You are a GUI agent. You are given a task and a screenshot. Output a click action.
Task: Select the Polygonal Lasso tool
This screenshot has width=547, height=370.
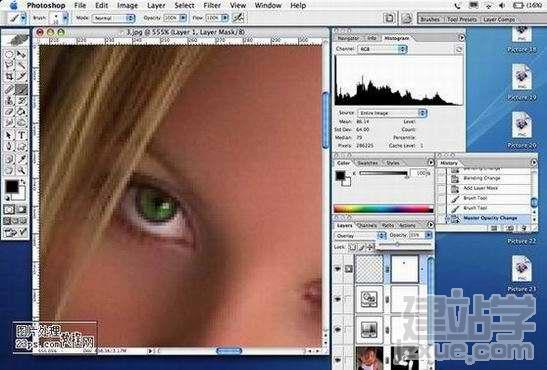(9, 65)
